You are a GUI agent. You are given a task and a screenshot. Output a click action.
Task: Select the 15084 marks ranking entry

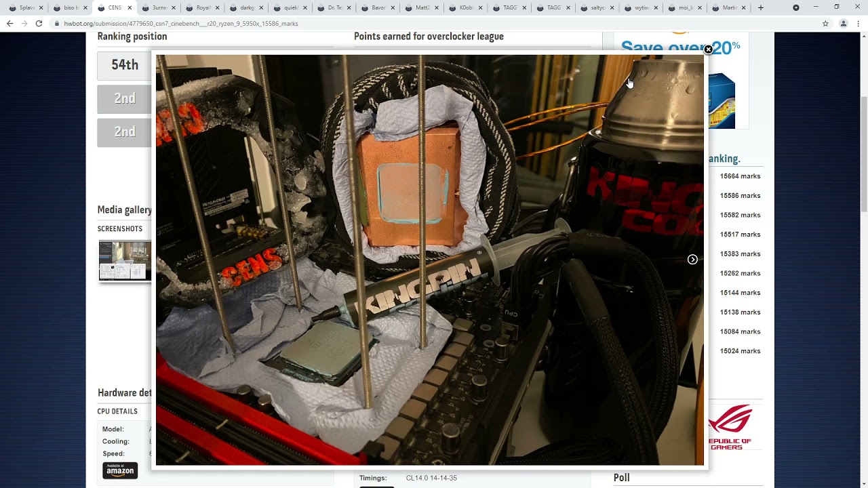click(740, 331)
